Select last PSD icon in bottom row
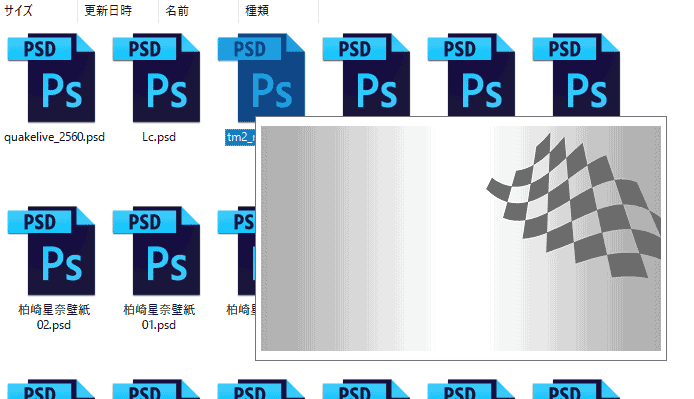694x399 pixels. point(576,389)
